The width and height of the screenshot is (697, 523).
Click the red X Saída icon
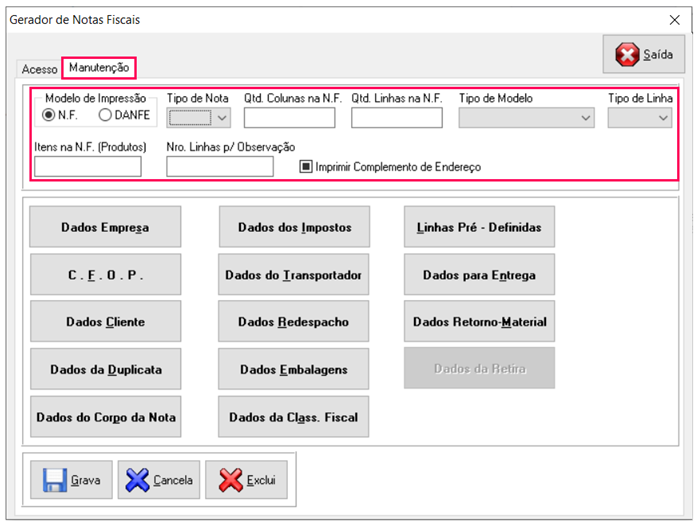[x=627, y=55]
